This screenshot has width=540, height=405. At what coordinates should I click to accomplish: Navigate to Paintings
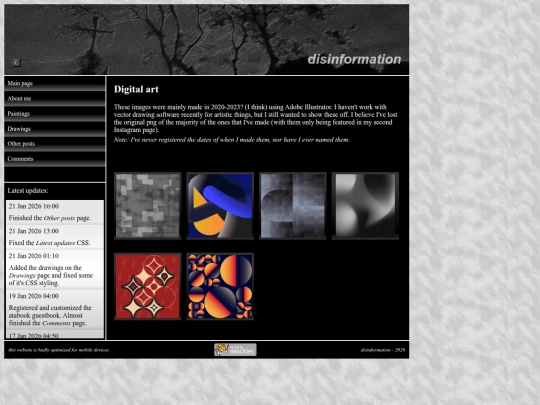pos(55,114)
